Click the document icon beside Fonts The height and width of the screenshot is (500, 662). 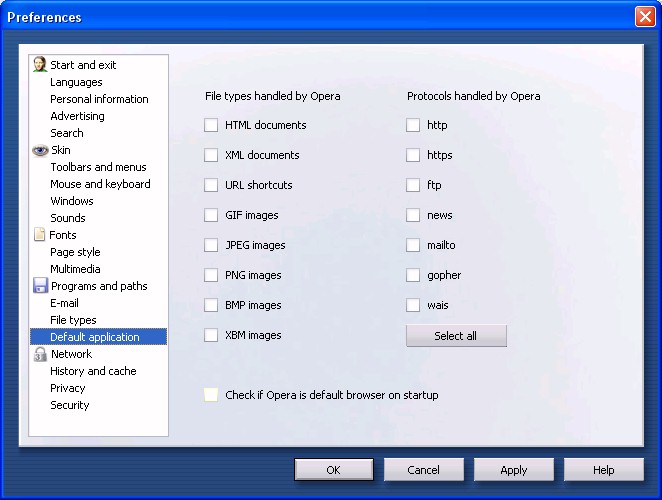click(x=39, y=234)
